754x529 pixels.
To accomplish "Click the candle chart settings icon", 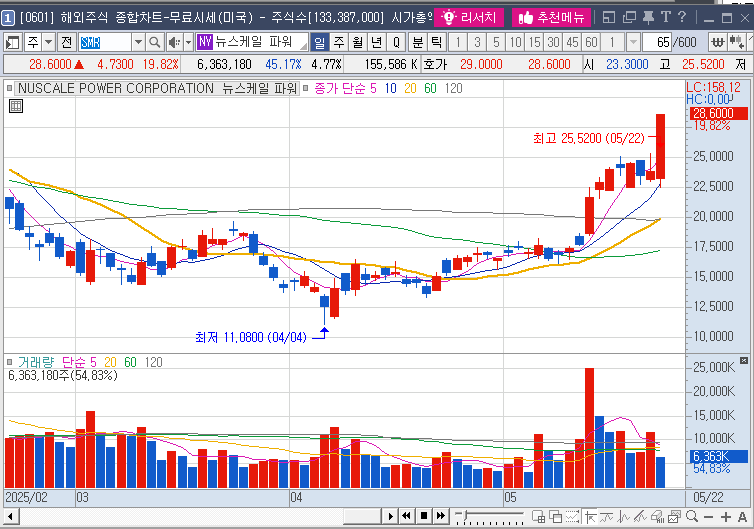I will [737, 42].
